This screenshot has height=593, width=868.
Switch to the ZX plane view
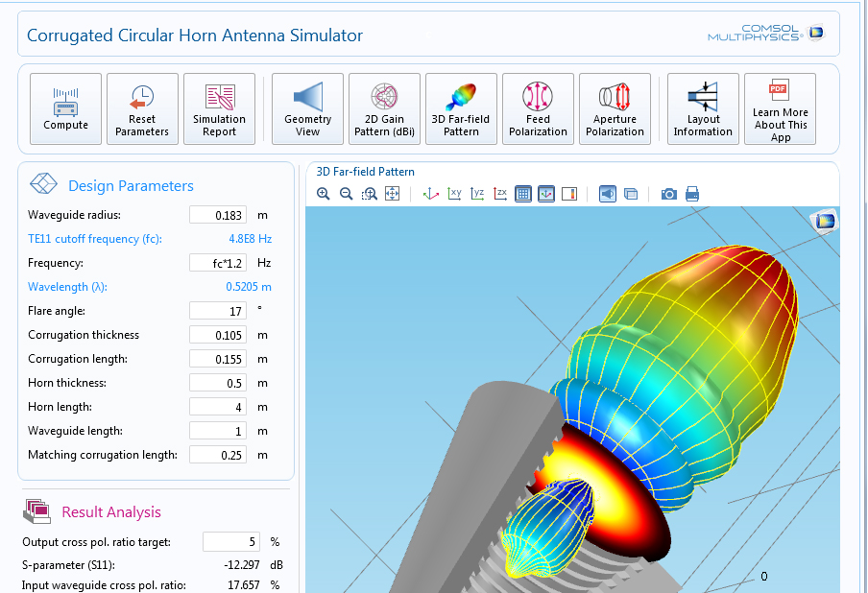point(500,194)
